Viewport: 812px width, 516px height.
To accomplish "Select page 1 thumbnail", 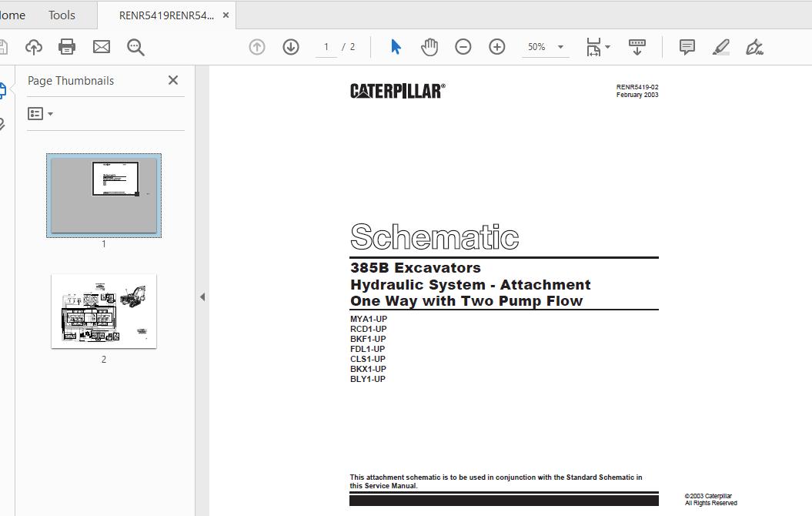I will pyautogui.click(x=104, y=196).
